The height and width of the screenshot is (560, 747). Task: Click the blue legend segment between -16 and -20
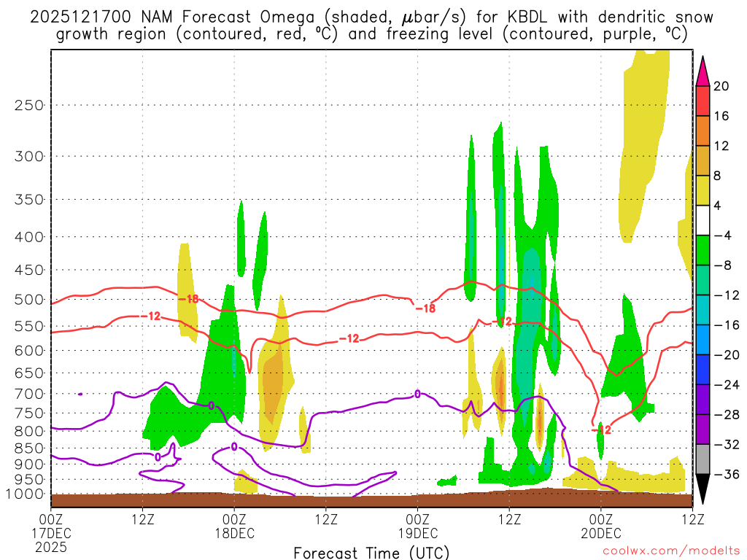click(703, 340)
